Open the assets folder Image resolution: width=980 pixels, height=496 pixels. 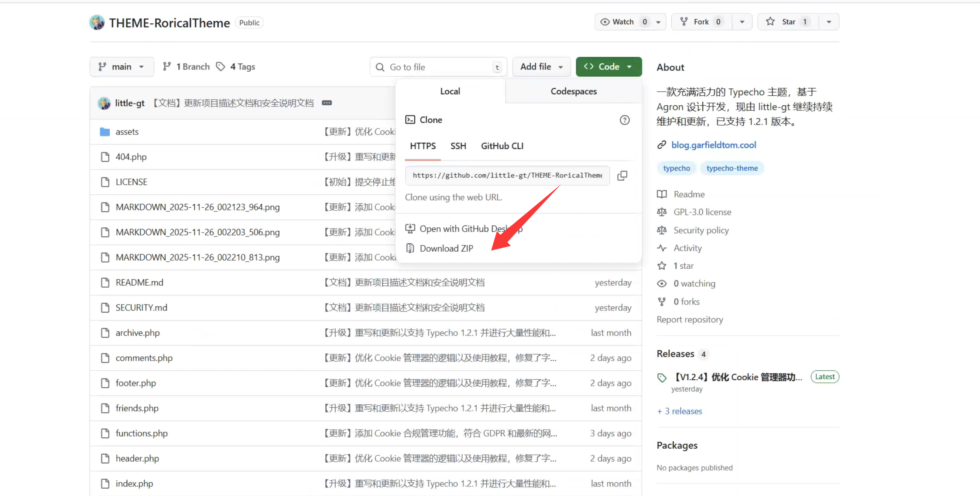[x=127, y=132]
